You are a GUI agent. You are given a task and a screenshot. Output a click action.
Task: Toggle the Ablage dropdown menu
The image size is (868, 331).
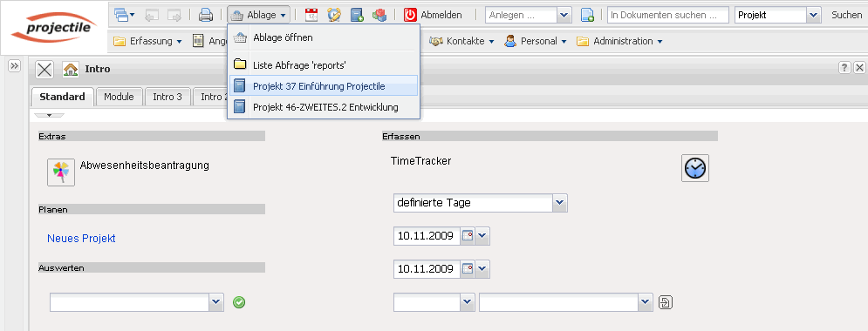pos(258,15)
